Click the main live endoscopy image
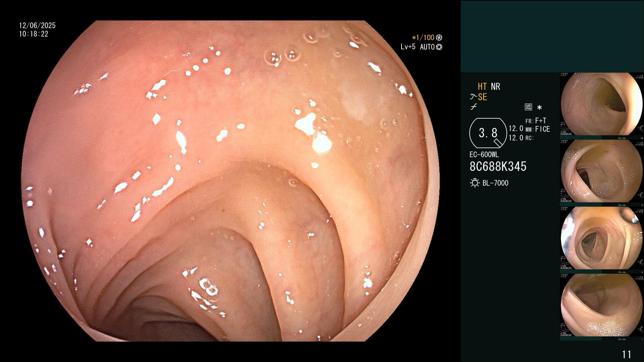The image size is (644, 362). (230, 181)
